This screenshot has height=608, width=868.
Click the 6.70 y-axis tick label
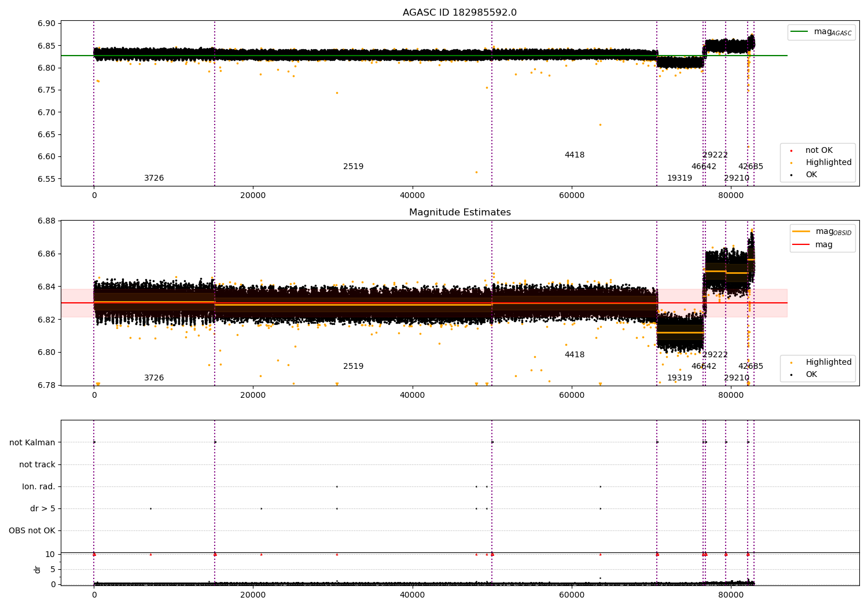pyautogui.click(x=47, y=112)
